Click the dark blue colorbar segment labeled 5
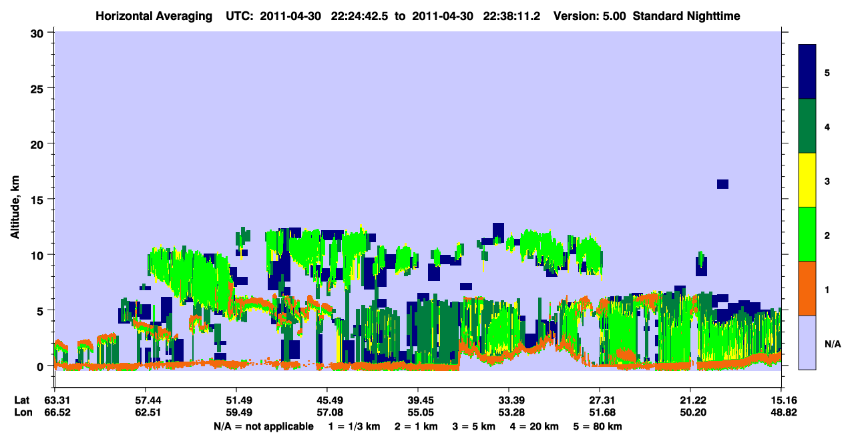 pos(807,71)
